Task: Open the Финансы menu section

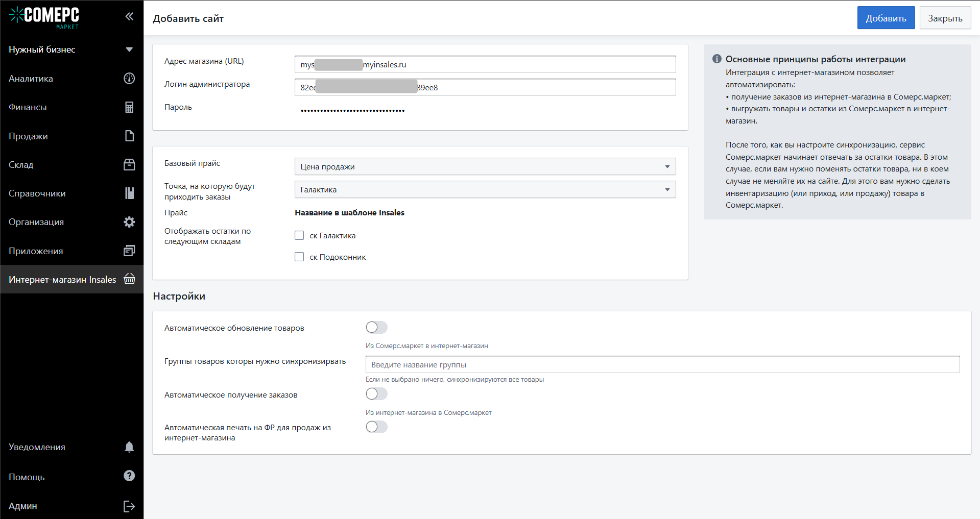Action: click(x=71, y=107)
